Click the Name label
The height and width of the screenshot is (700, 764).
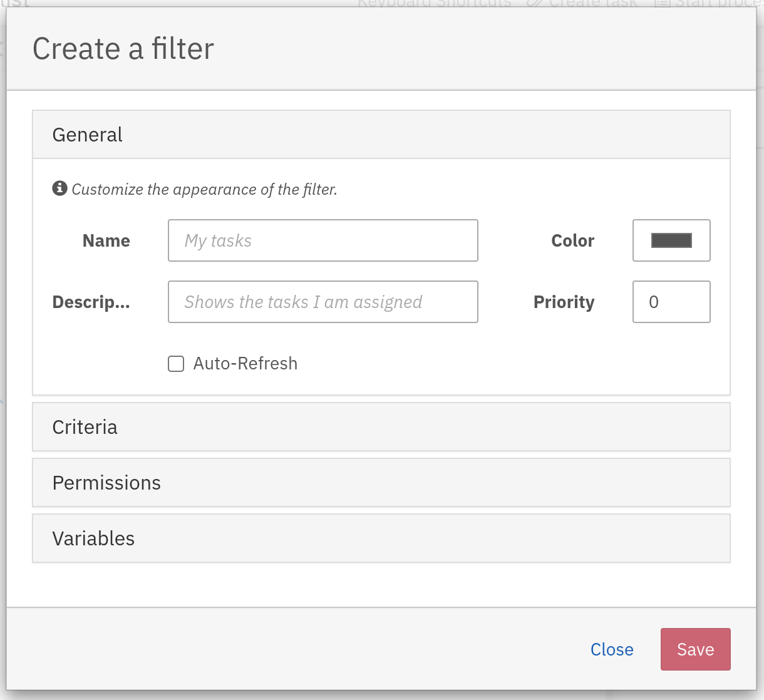[106, 240]
